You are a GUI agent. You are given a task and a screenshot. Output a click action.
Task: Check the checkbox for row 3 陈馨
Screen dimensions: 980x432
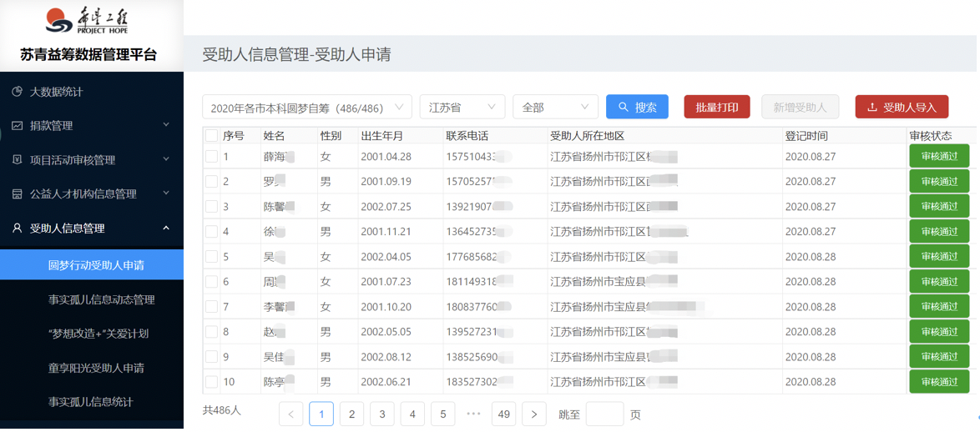212,207
